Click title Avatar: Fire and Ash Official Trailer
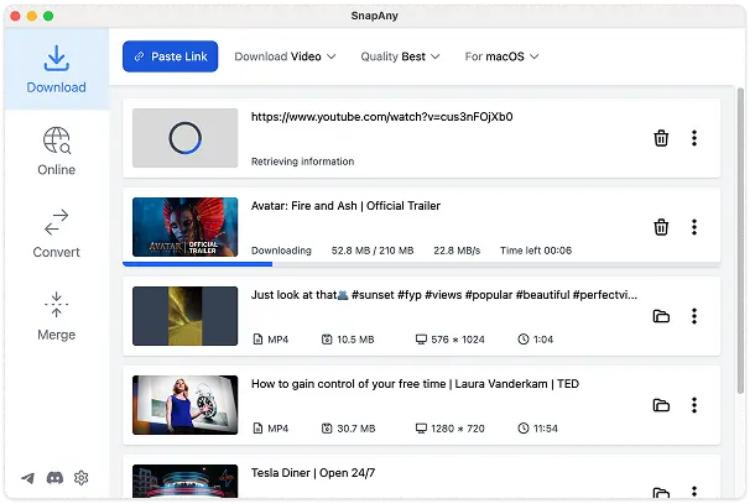The width and height of the screenshot is (750, 504). coord(345,206)
